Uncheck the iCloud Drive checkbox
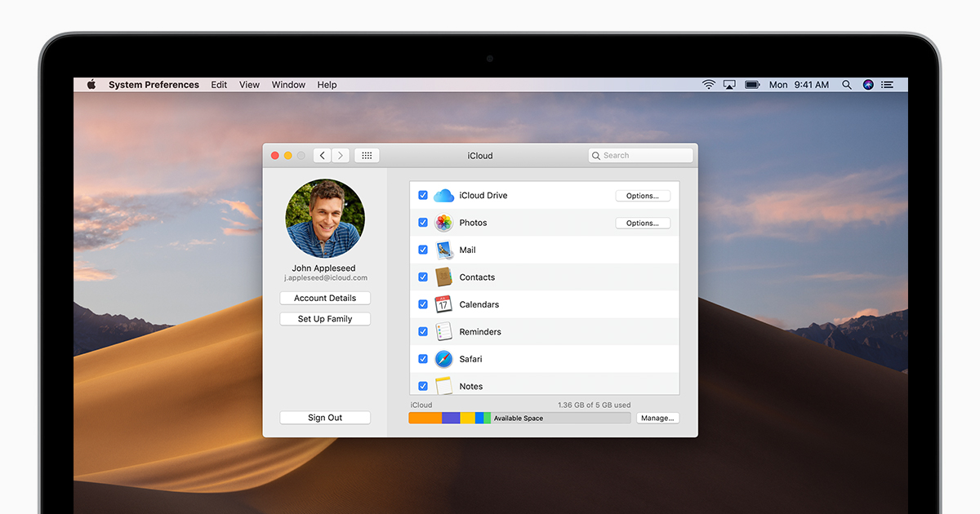980x514 pixels. coord(423,196)
